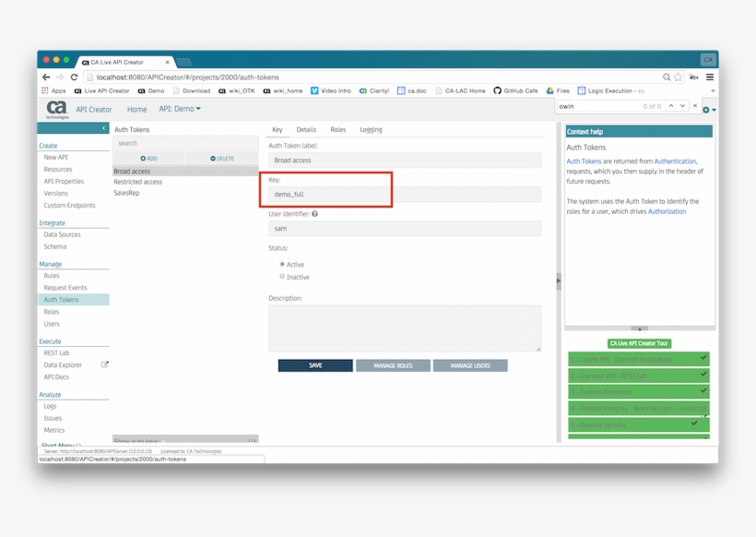The height and width of the screenshot is (537, 756).
Task: Click the auth tokens search field
Action: [x=185, y=143]
